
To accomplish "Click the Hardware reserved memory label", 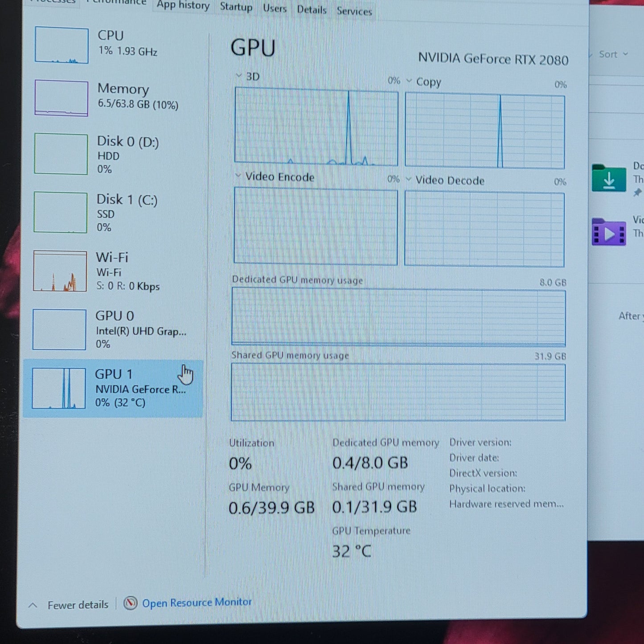I will click(x=507, y=504).
